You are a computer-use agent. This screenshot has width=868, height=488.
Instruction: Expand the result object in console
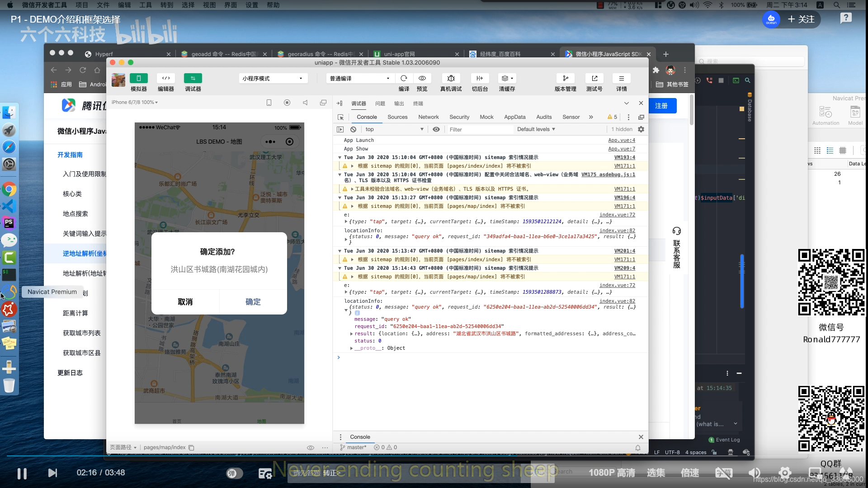tap(351, 334)
